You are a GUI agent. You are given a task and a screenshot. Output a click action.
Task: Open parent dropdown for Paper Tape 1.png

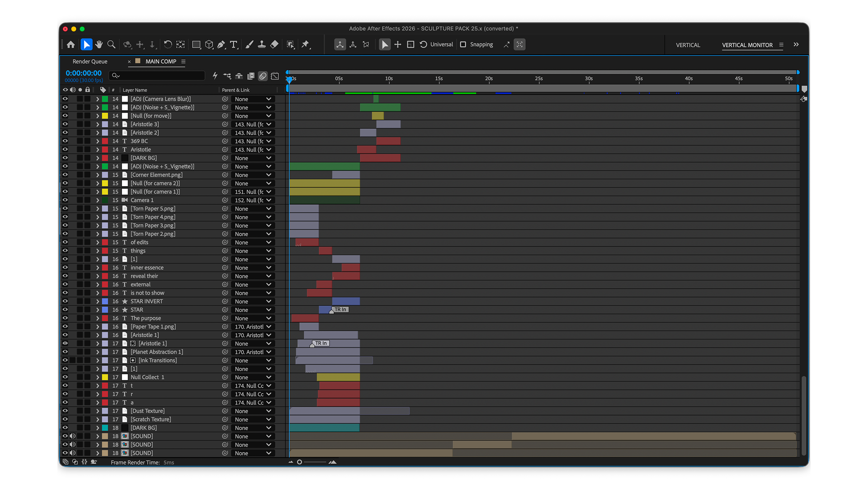point(253,327)
